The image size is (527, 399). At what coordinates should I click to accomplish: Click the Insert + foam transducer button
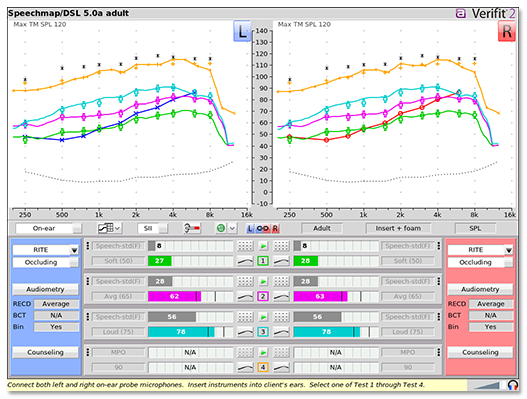[x=398, y=229]
